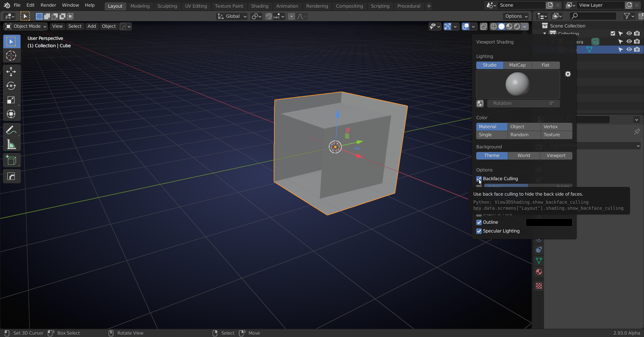This screenshot has width=644, height=337.
Task: Open the black Outline color swatch
Action: (x=549, y=222)
